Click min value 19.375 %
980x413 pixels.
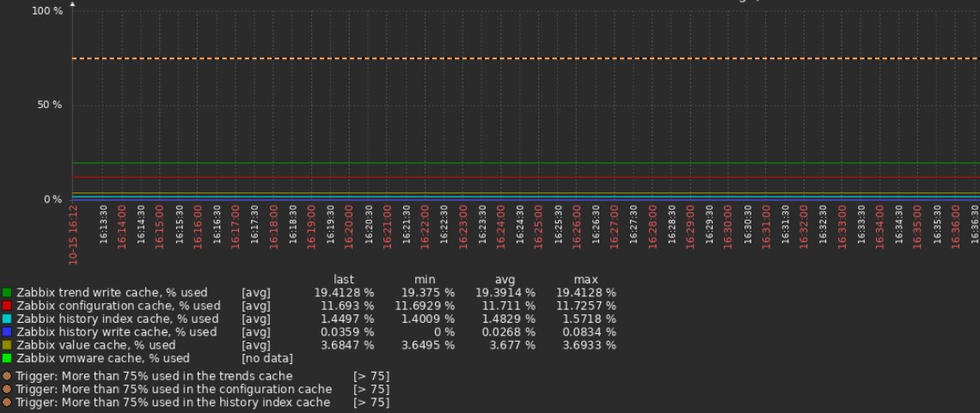pyautogui.click(x=428, y=293)
